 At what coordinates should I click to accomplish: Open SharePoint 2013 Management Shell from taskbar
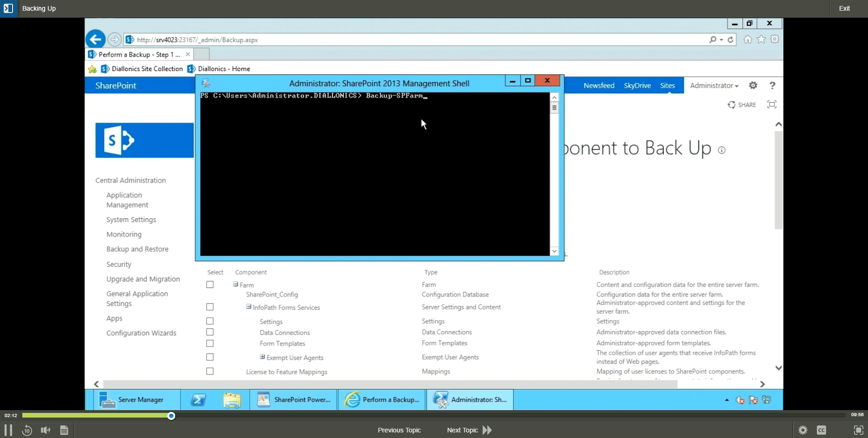click(x=470, y=399)
